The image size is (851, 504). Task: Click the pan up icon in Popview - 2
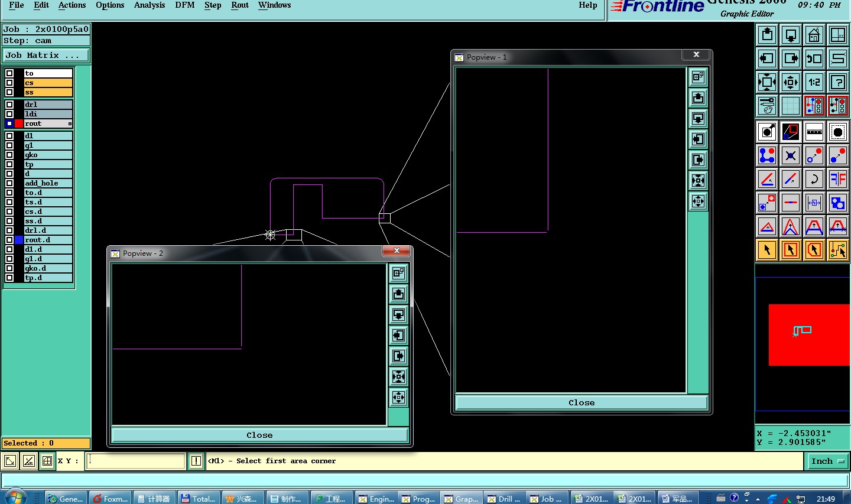point(399,294)
